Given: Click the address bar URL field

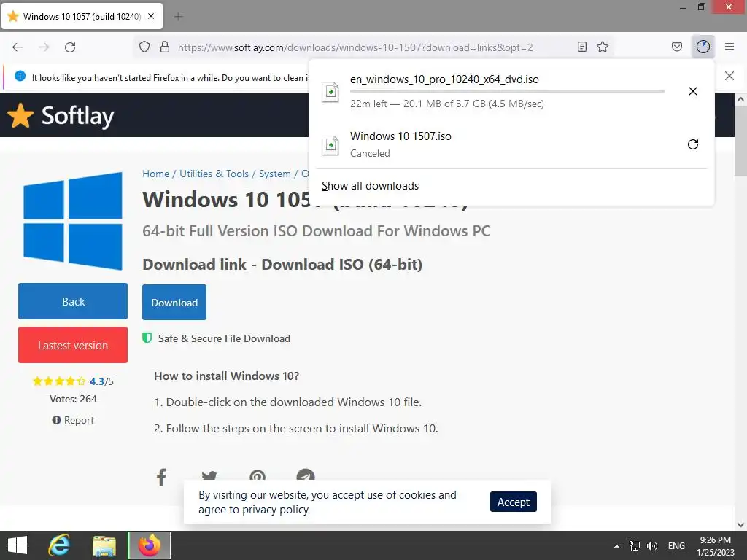Looking at the screenshot, I should [x=355, y=47].
